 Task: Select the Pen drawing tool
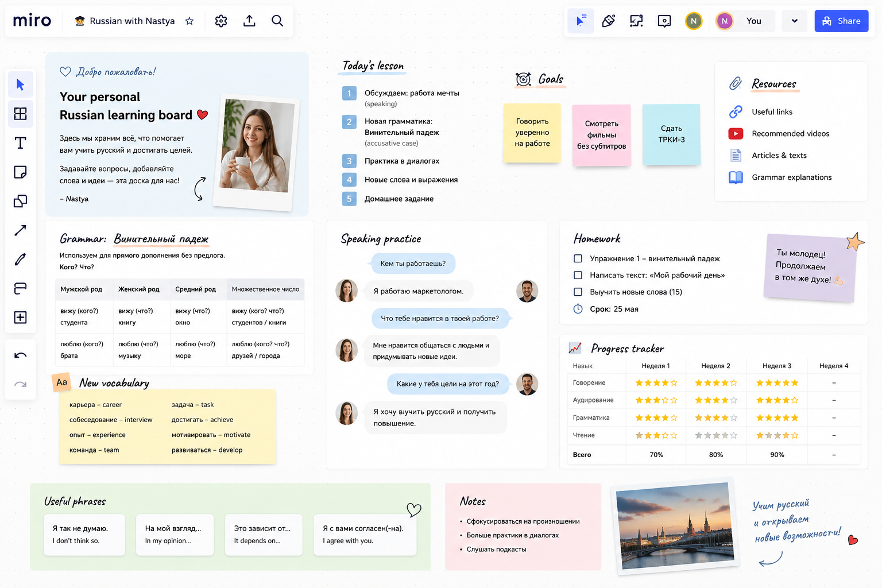20,260
